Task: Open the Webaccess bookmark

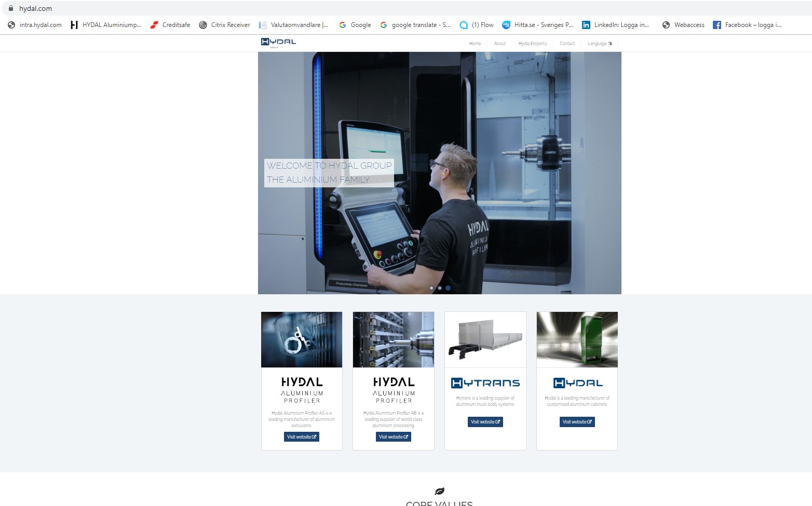Action: click(683, 25)
